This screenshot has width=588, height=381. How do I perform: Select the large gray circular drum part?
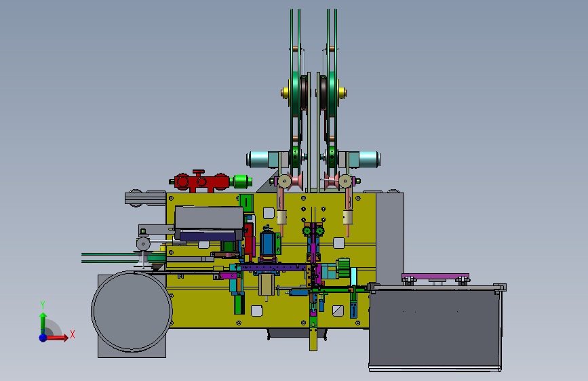132,311
